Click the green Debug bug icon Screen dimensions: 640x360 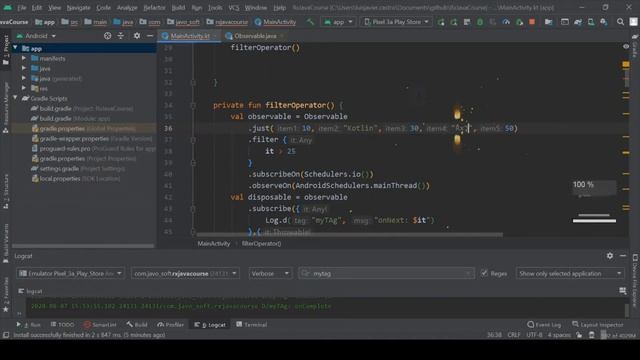480,22
